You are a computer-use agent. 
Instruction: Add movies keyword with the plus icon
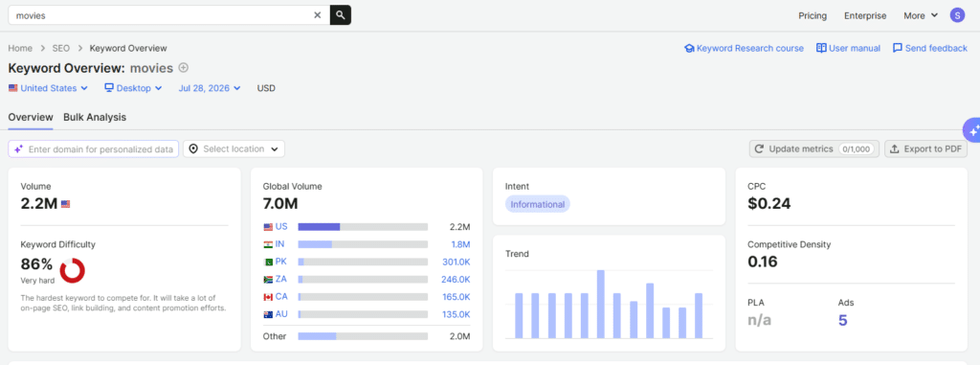tap(183, 68)
